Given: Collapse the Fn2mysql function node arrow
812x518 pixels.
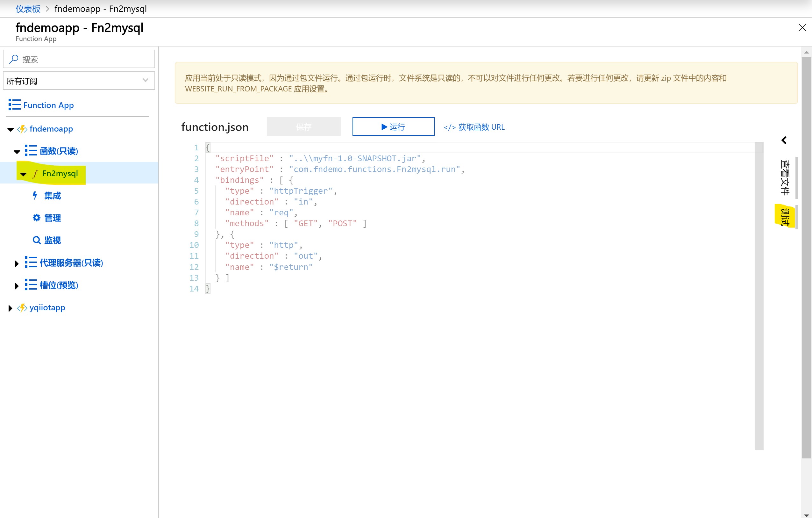Looking at the screenshot, I should point(23,175).
